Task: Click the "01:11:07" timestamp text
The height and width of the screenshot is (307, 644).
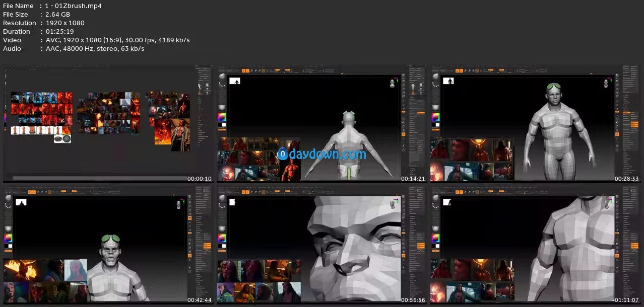Action: point(626,300)
